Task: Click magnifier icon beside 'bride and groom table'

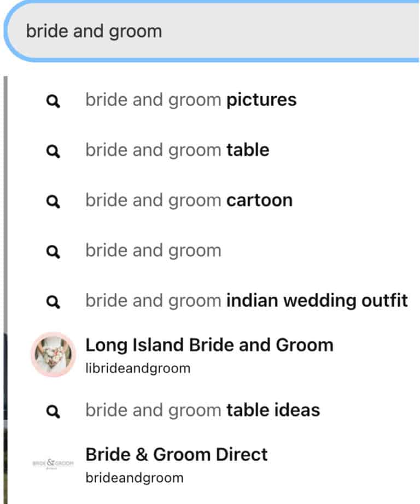Action: [53, 151]
